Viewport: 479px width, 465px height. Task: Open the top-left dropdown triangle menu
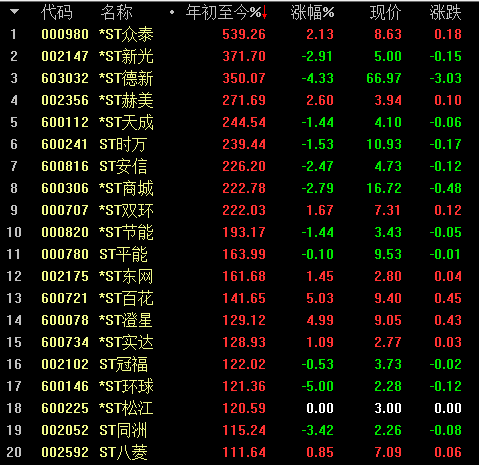tap(14, 12)
